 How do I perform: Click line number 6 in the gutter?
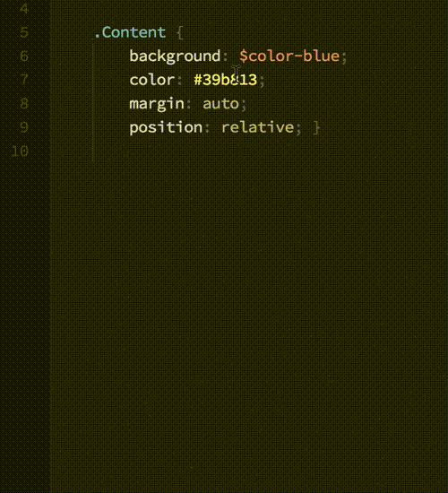24,56
